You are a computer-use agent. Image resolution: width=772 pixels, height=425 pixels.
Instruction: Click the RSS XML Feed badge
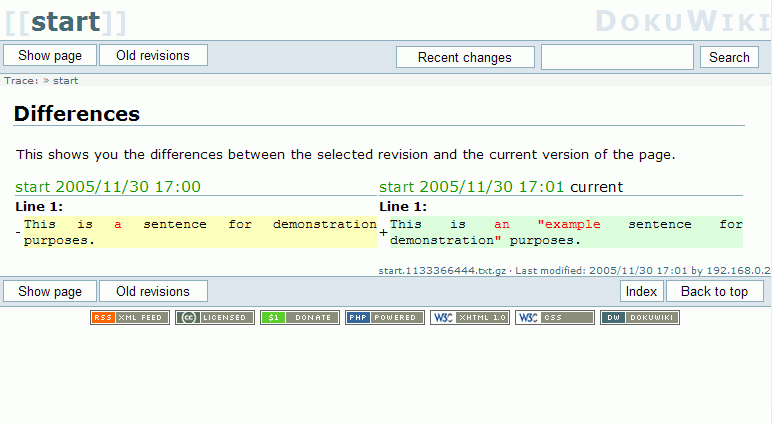(x=130, y=318)
